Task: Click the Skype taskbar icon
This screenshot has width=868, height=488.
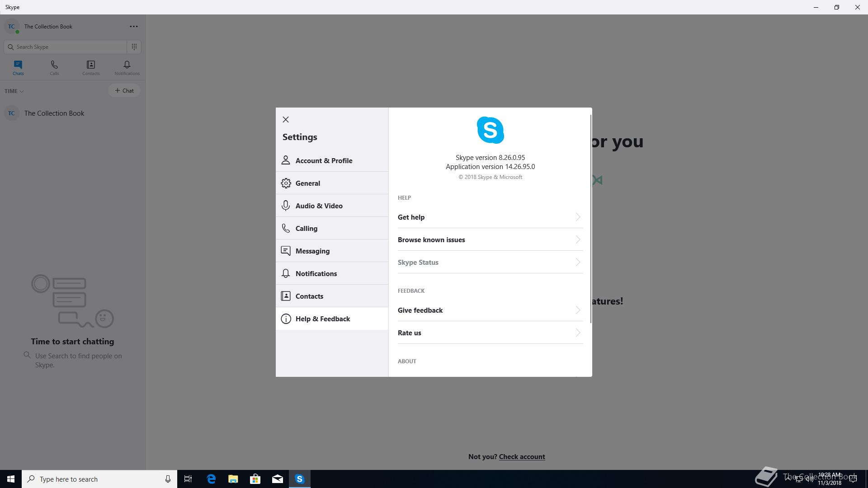Action: click(300, 479)
